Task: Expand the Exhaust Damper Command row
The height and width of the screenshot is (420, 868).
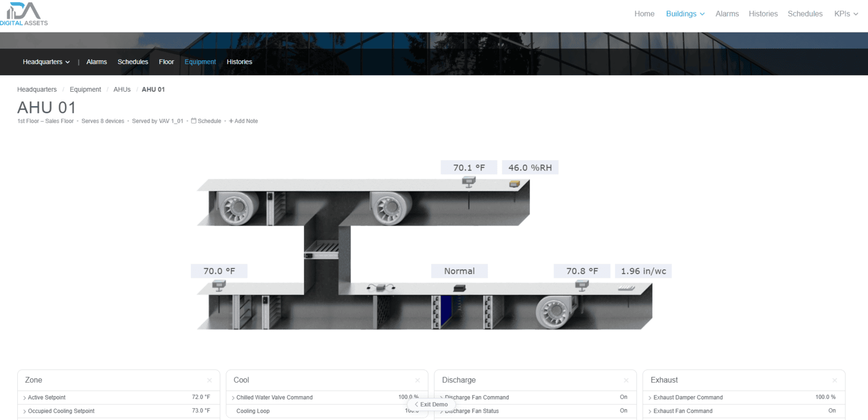Action: pyautogui.click(x=687, y=397)
